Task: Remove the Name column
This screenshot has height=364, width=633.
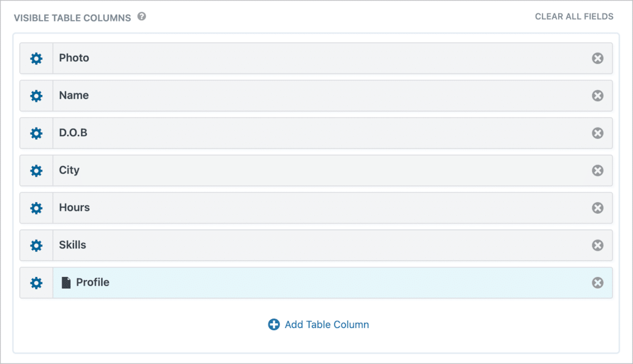Action: (x=597, y=96)
